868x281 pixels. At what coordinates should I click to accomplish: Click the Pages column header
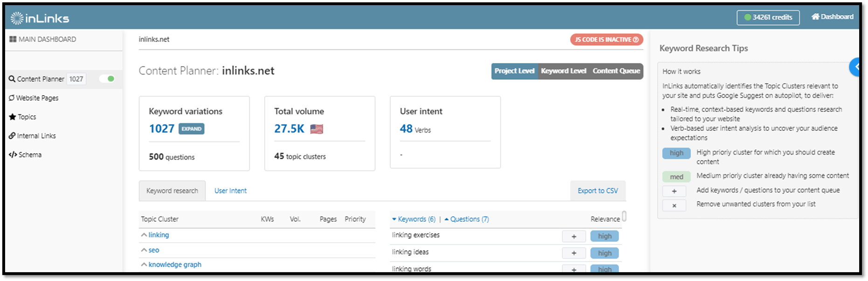328,219
